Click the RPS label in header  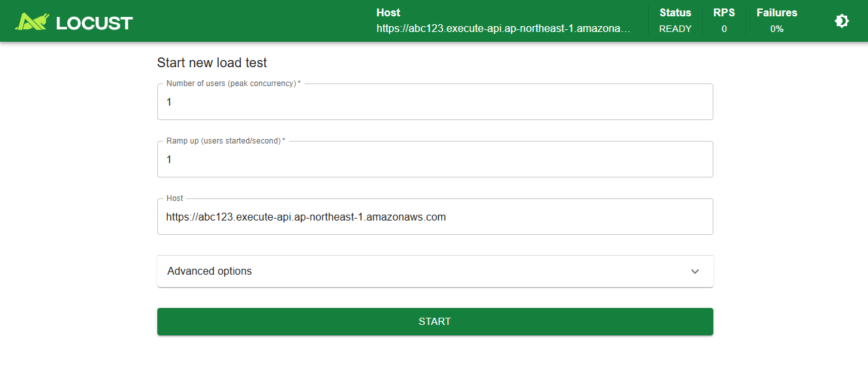[x=724, y=12]
